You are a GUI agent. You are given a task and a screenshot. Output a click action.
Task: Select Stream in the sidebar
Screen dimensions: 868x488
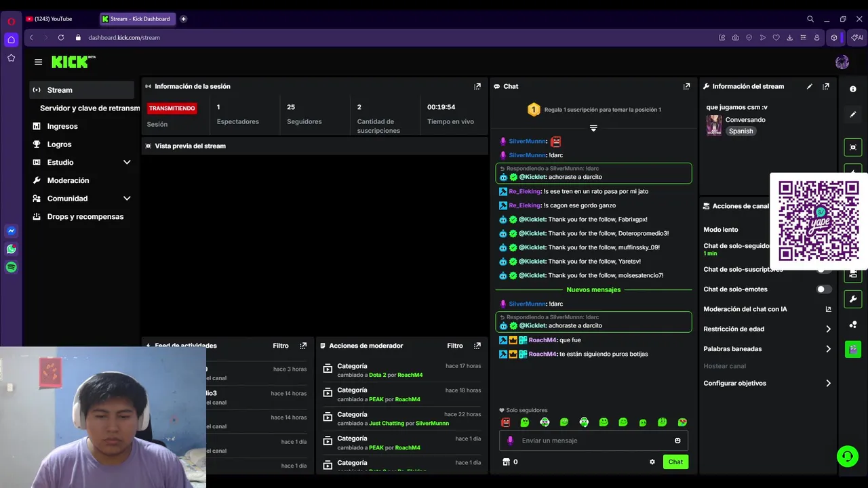[x=82, y=89]
